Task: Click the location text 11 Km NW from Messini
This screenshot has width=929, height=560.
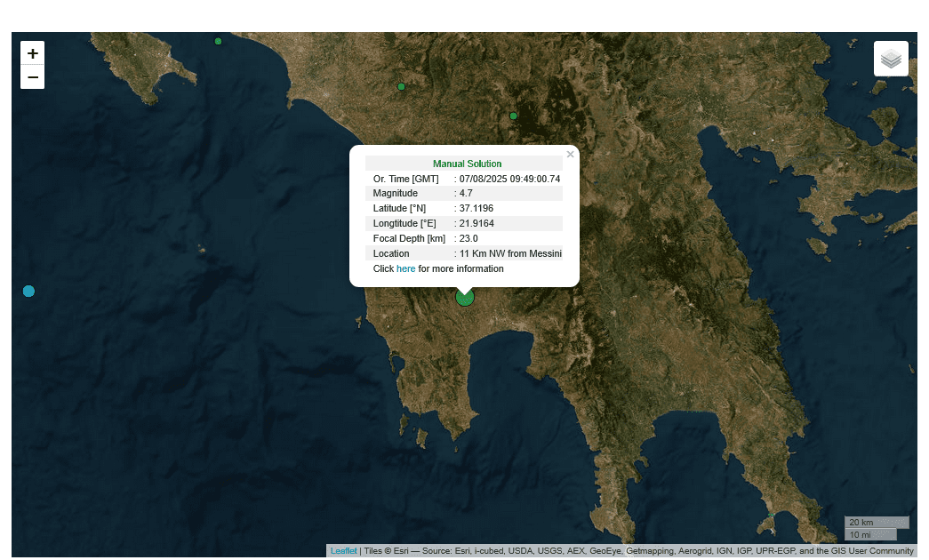Action: 510,253
